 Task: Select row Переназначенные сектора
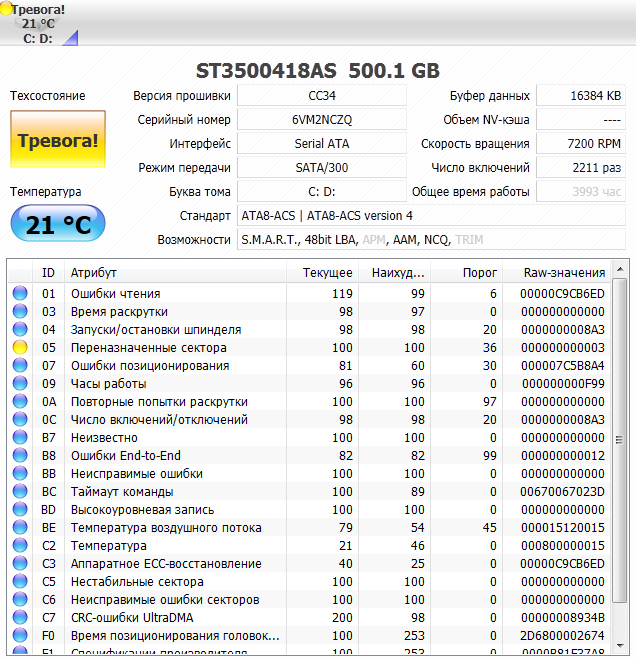(309, 347)
